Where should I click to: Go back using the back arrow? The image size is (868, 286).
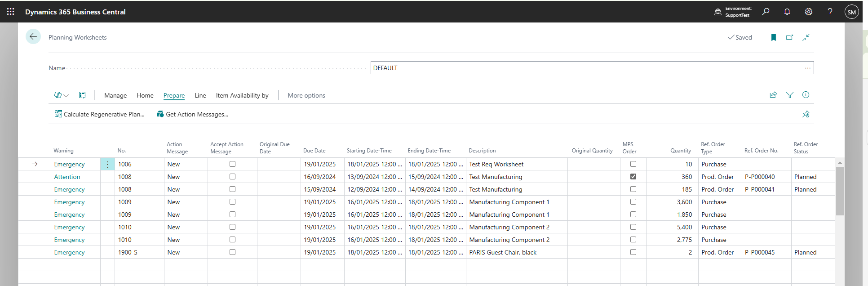(33, 37)
